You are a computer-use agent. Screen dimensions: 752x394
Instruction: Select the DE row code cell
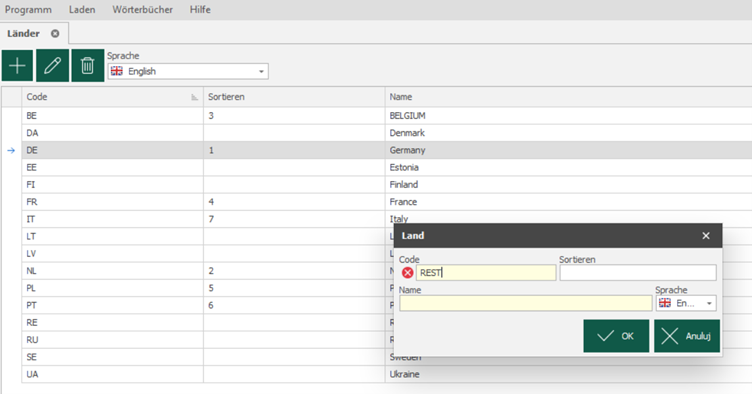point(112,150)
